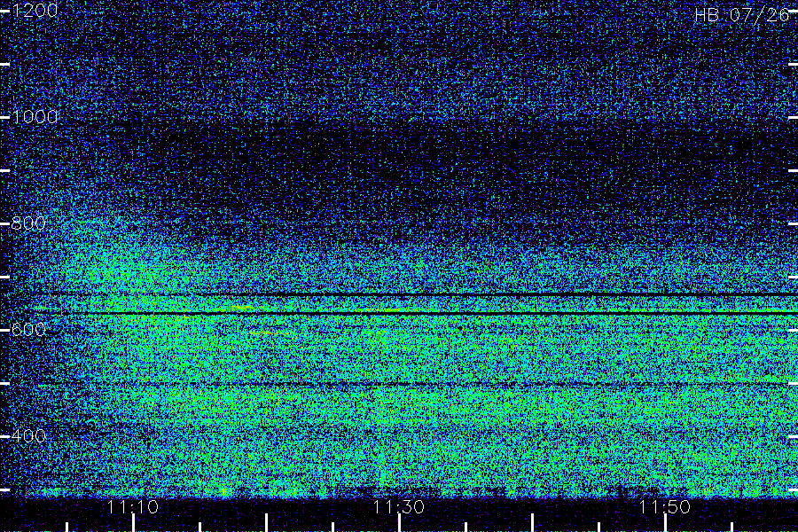Click the 1000 frequency axis label
The width and height of the screenshot is (798, 532).
(35, 117)
